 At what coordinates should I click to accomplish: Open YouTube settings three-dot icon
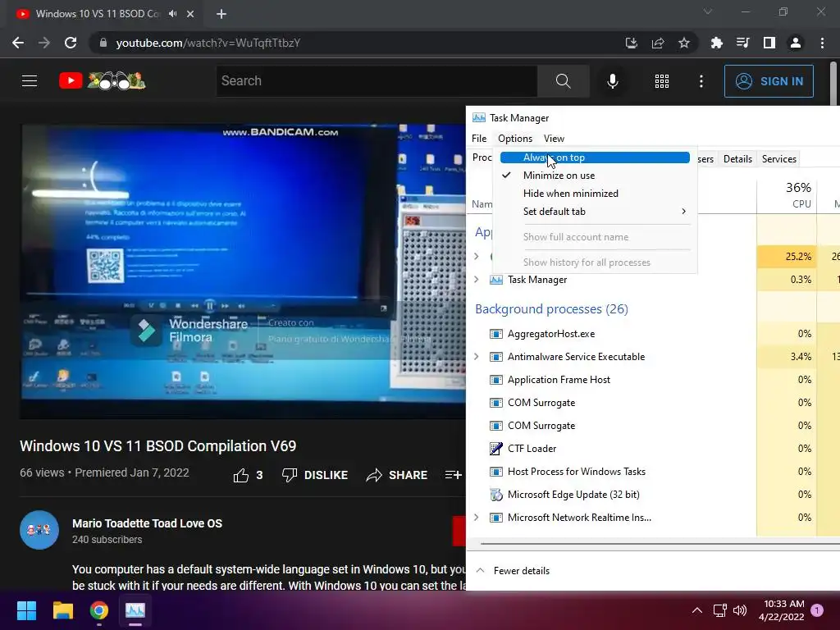701,81
